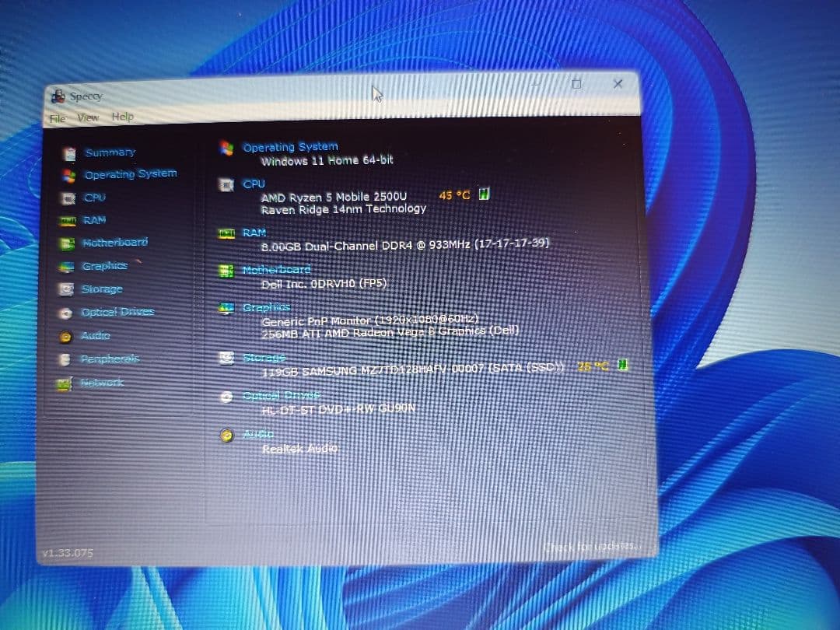Open the File menu
The image size is (840, 630).
click(x=56, y=117)
